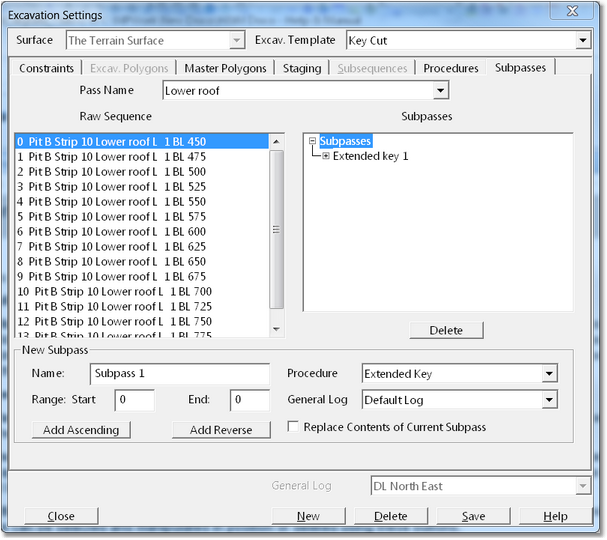The width and height of the screenshot is (607, 540).
Task: Click the Range End field
Action: (x=250, y=400)
